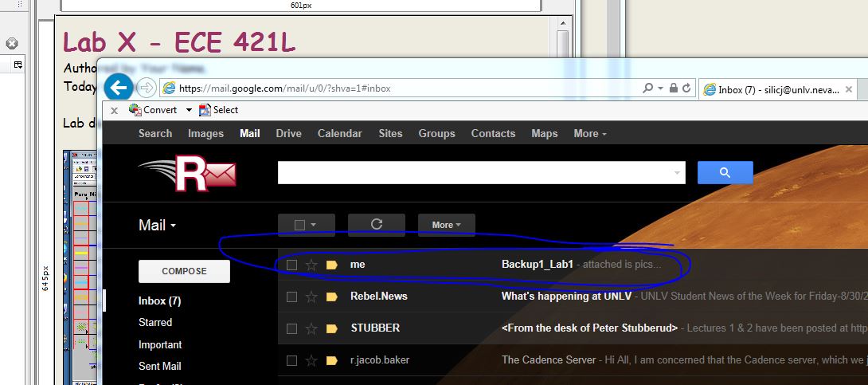Open the Important folder

coord(160,344)
